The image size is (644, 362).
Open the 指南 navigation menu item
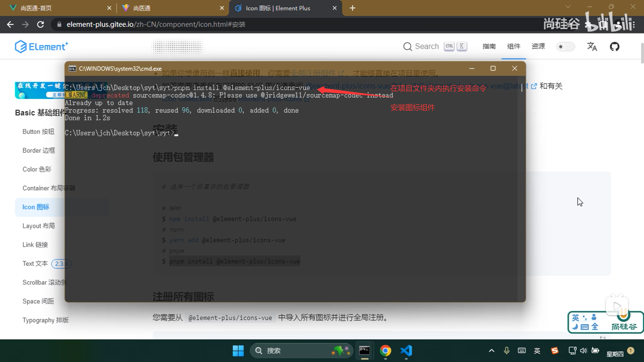point(489,46)
